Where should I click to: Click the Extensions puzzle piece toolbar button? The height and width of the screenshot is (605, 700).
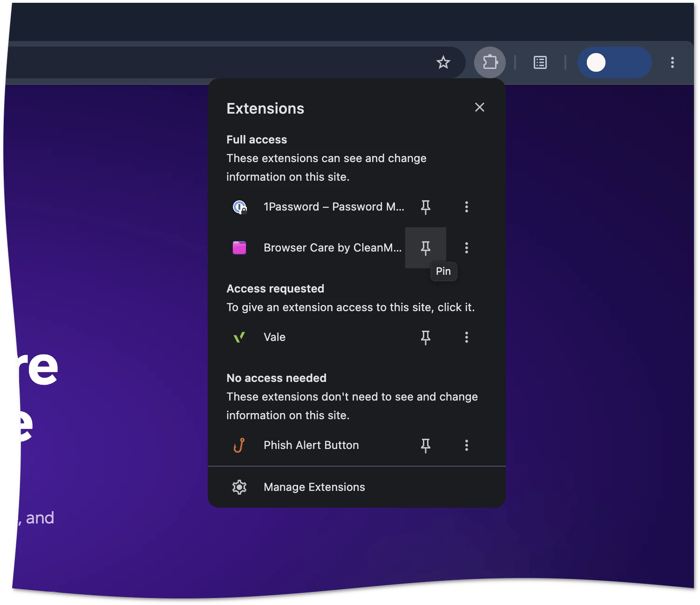490,62
